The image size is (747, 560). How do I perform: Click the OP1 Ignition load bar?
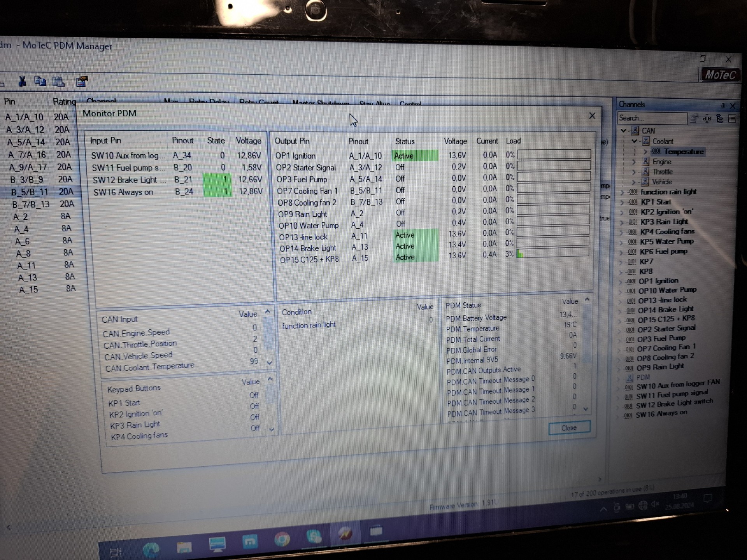[x=554, y=154]
